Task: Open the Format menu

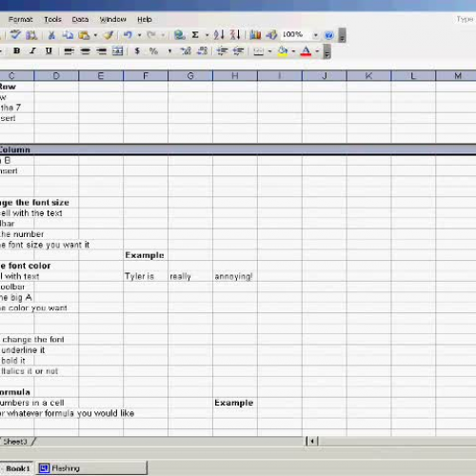Action: (x=21, y=20)
